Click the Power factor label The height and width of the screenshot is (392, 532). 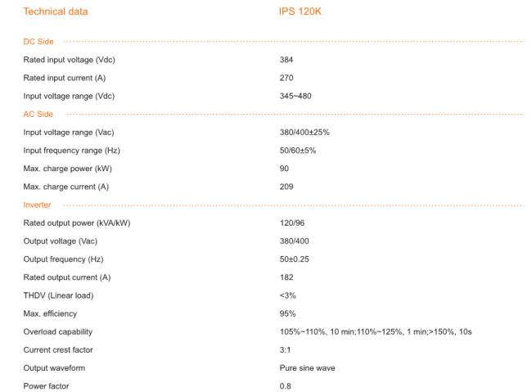(x=46, y=386)
